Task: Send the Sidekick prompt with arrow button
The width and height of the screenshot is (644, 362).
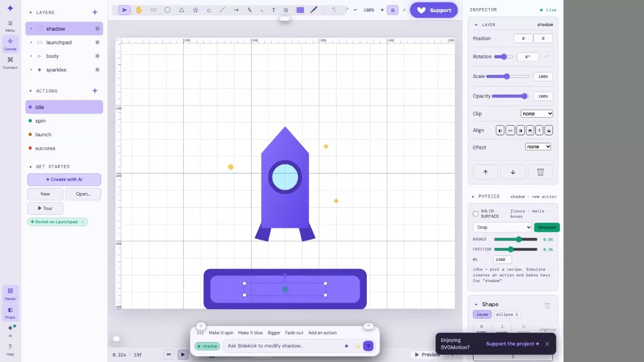Action: (368, 346)
